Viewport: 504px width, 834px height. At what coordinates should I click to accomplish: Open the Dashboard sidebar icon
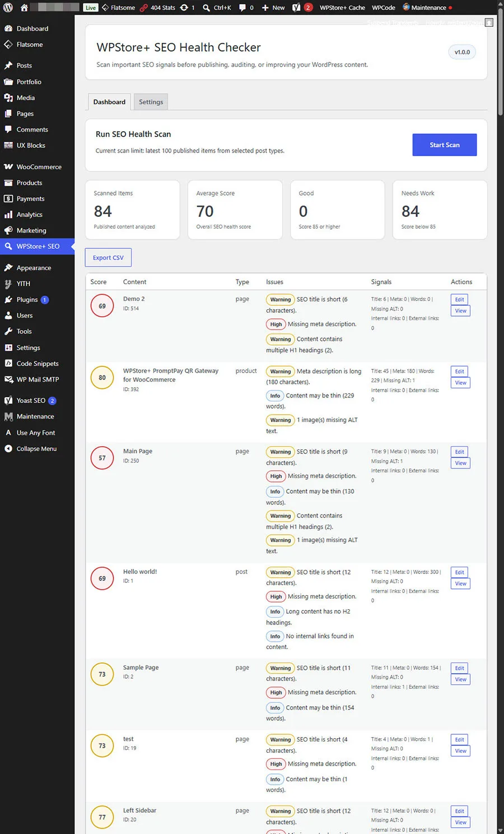(8, 29)
